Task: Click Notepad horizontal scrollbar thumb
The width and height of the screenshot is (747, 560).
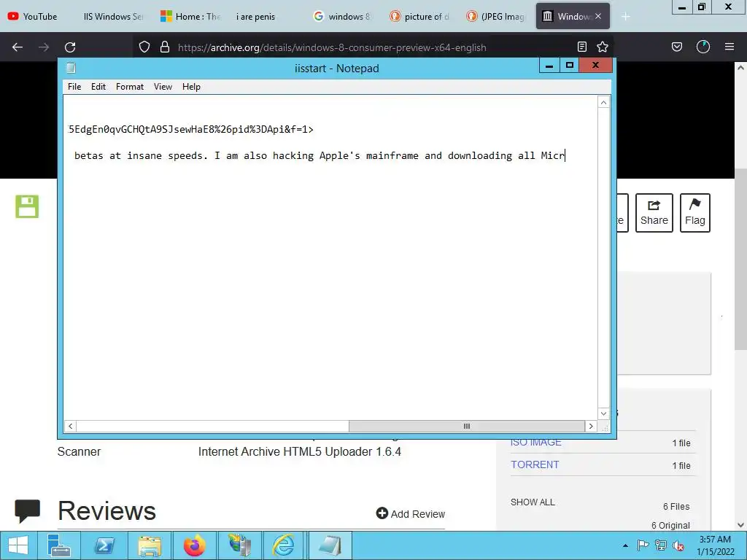Action: [x=467, y=426]
